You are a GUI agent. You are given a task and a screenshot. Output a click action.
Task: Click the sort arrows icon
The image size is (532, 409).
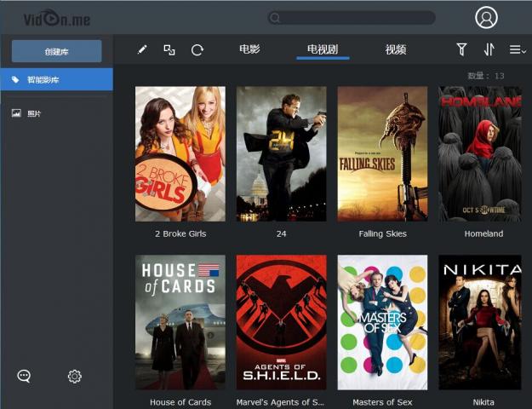click(x=489, y=49)
